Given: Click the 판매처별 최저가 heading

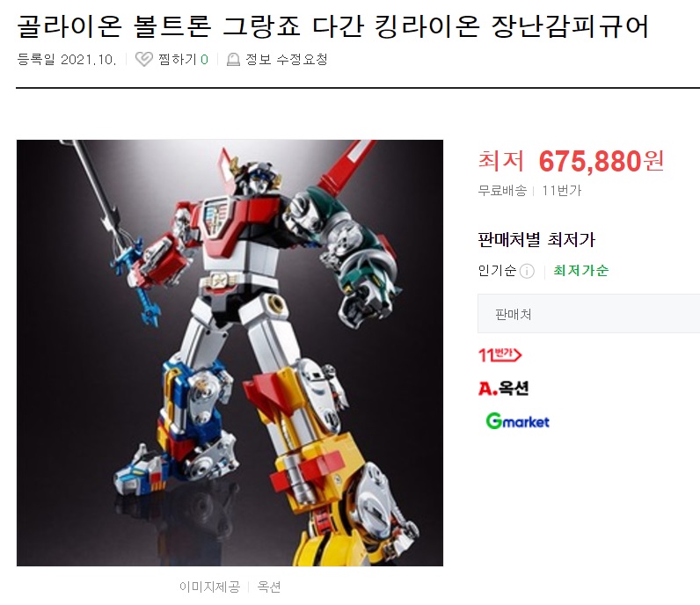Looking at the screenshot, I should [536, 239].
